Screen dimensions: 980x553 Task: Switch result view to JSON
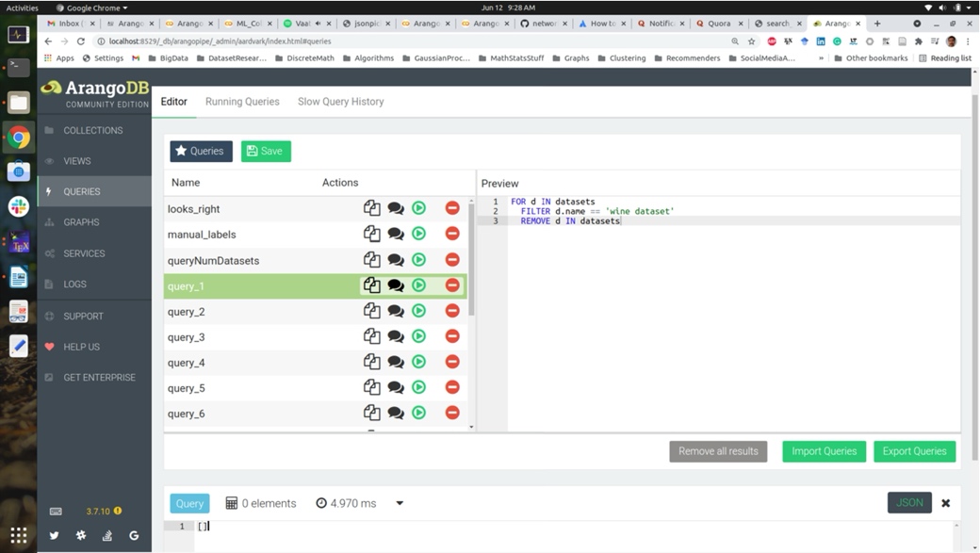pyautogui.click(x=909, y=503)
